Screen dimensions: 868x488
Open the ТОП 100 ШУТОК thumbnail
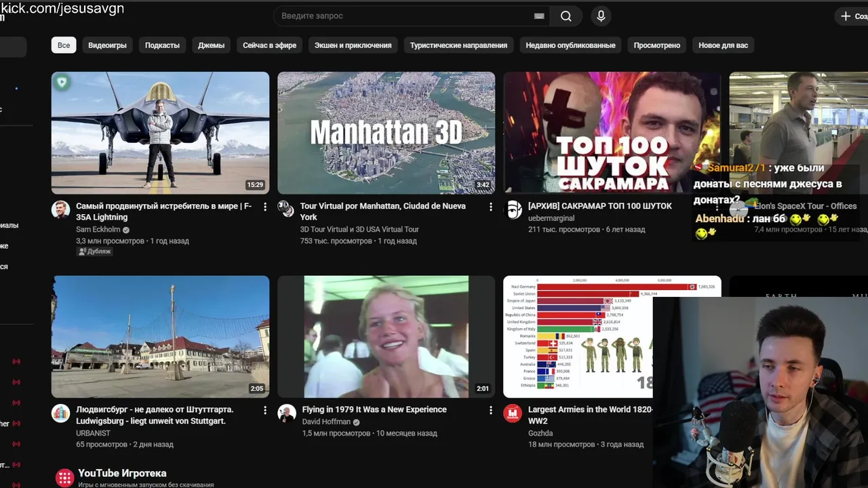point(612,133)
